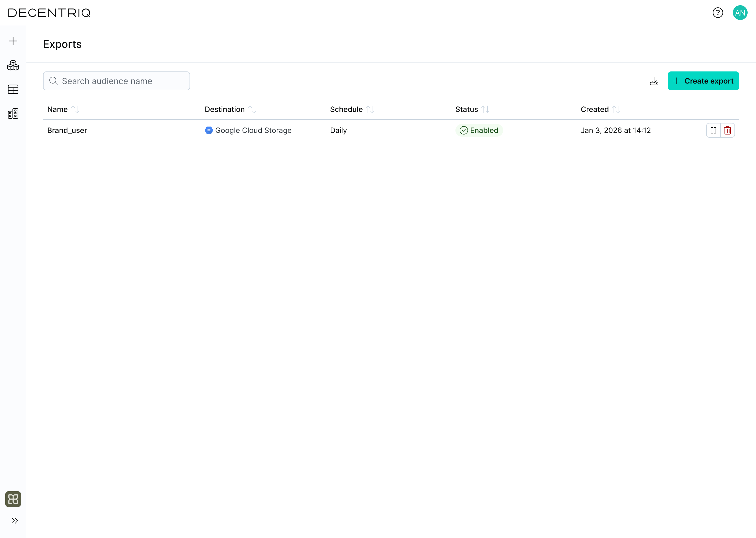Click the Create export button

point(703,81)
